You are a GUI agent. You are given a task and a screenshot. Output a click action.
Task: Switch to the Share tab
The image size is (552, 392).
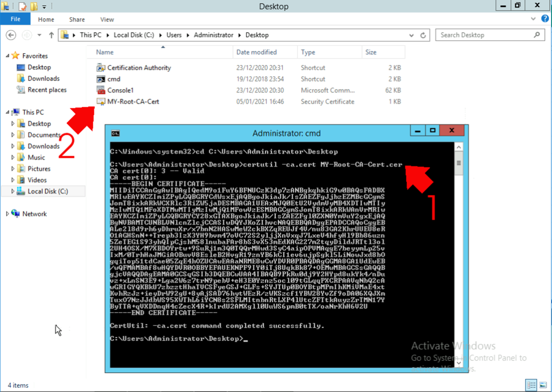pos(76,19)
